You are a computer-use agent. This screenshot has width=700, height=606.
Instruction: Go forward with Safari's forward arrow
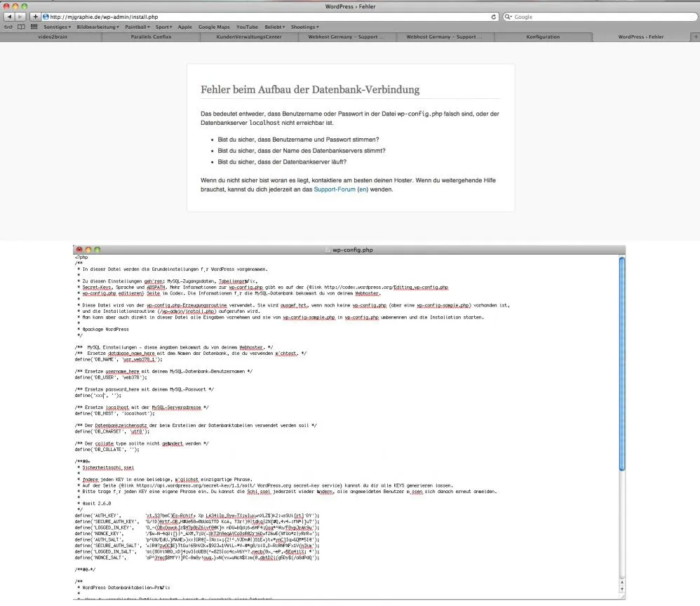[x=20, y=17]
